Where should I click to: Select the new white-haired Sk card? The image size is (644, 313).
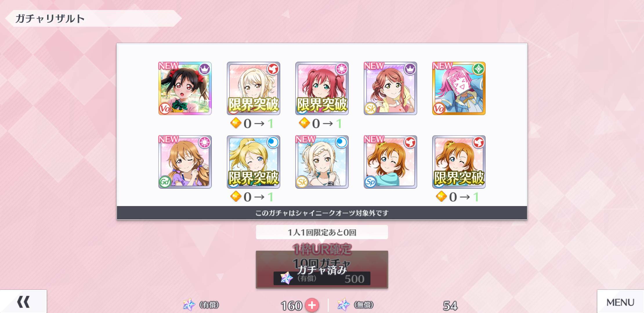tap(322, 162)
